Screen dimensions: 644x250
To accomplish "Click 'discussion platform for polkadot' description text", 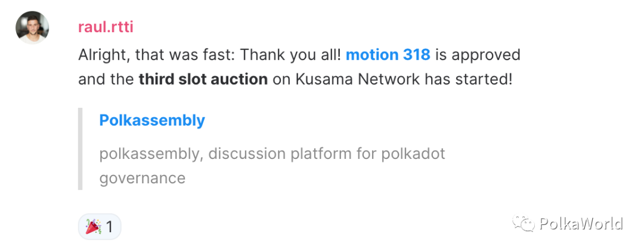I will (327, 154).
